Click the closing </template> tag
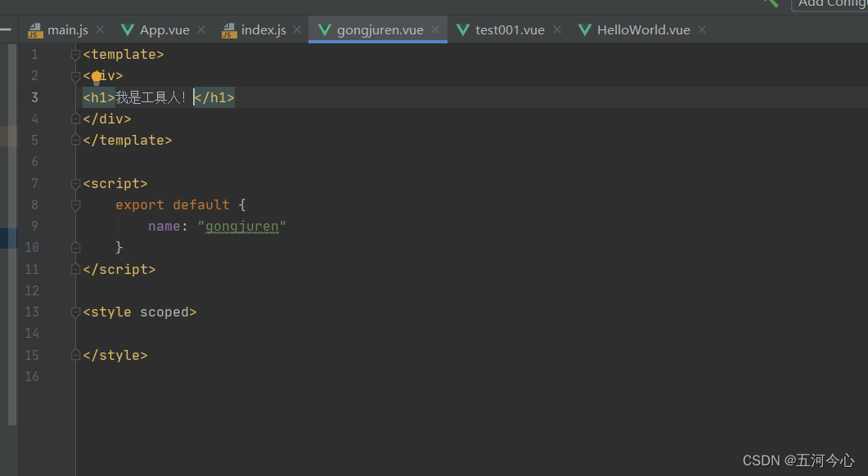This screenshot has height=476, width=868. (128, 140)
